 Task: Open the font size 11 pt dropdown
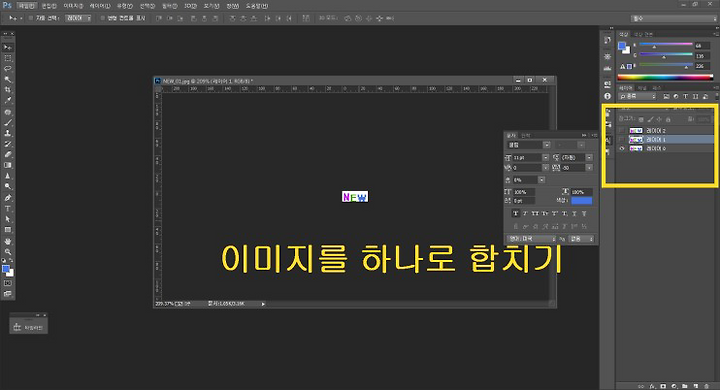(x=546, y=158)
